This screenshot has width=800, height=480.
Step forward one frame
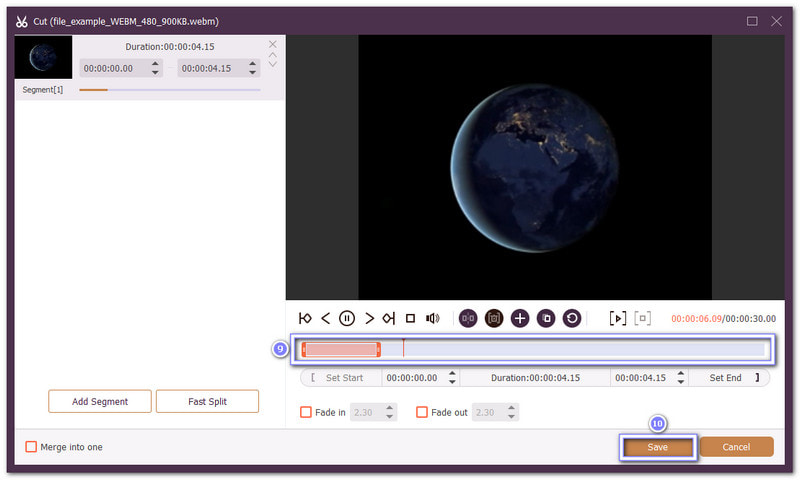[x=369, y=318]
